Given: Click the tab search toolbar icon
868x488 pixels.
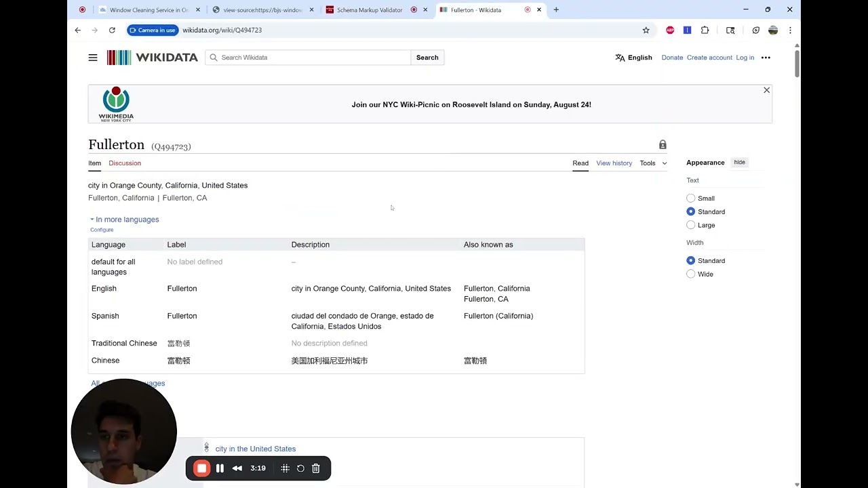Looking at the screenshot, I should (x=730, y=30).
